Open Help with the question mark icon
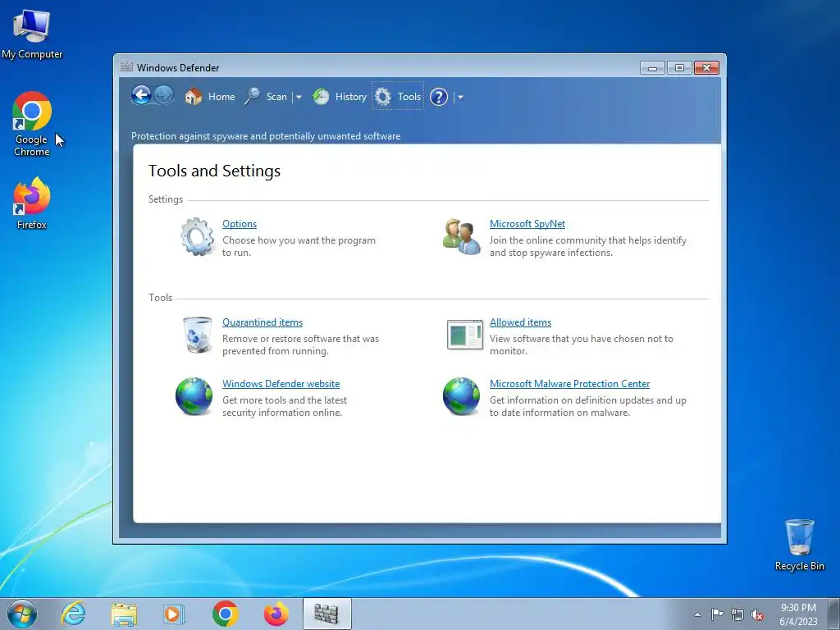The height and width of the screenshot is (630, 840). pos(439,97)
